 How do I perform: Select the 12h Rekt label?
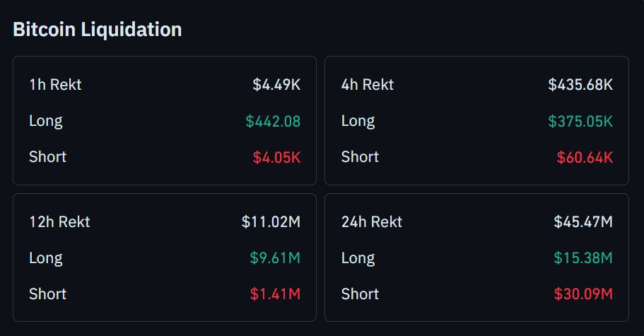[x=59, y=222]
